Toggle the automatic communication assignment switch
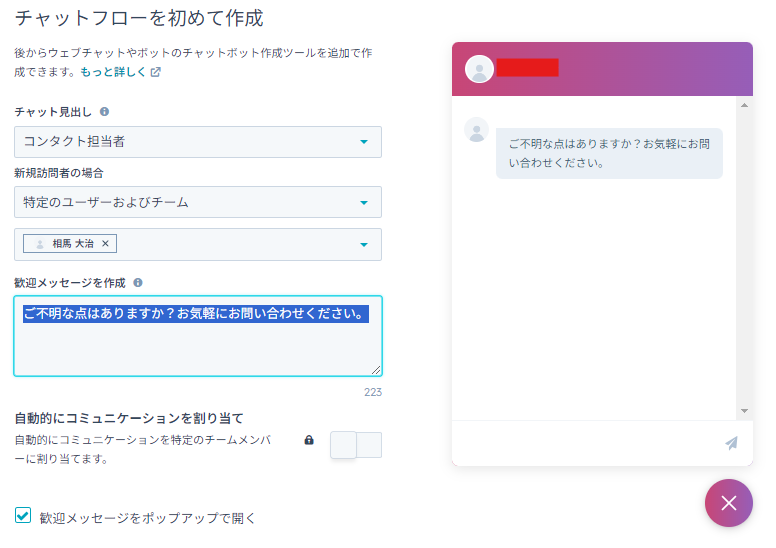The height and width of the screenshot is (548, 776). (356, 445)
